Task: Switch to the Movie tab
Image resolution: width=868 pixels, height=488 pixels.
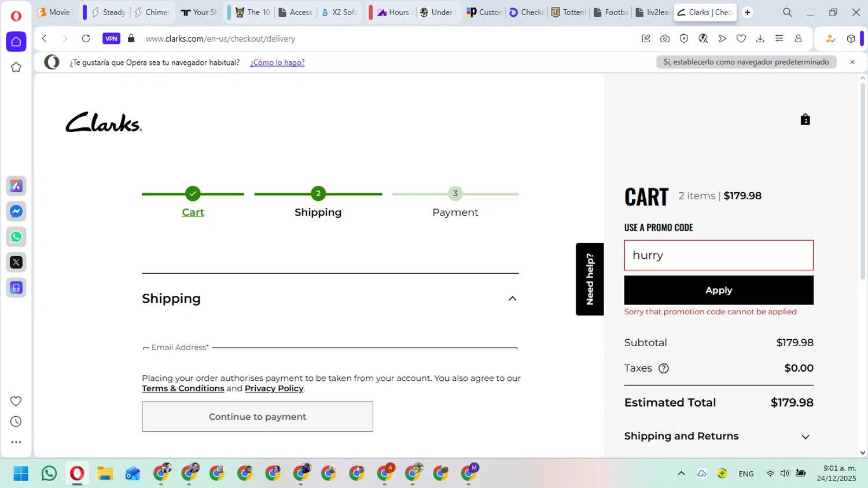Action: tap(54, 12)
